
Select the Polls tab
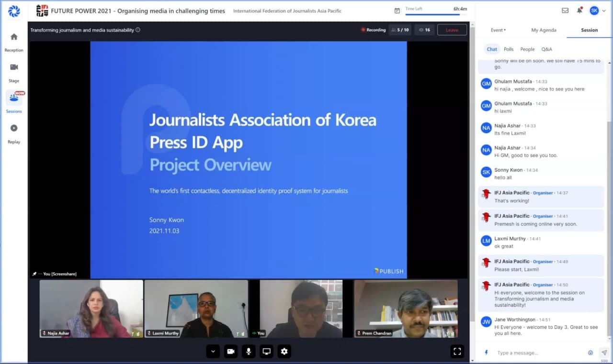click(509, 49)
